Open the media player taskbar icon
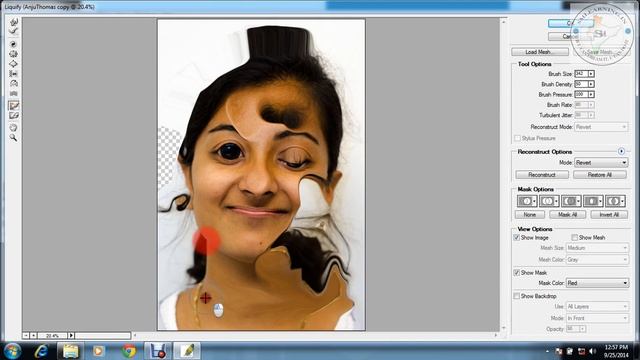The image size is (640, 360). [98, 351]
